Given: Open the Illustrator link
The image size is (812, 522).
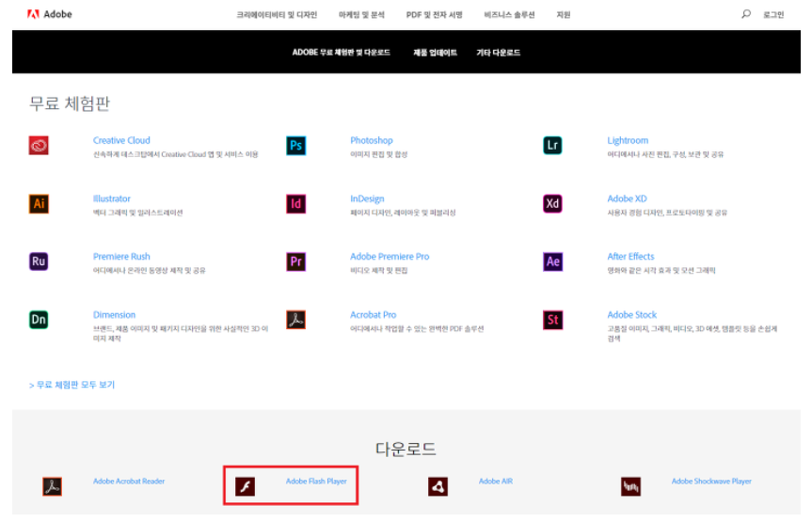Looking at the screenshot, I should [112, 198].
